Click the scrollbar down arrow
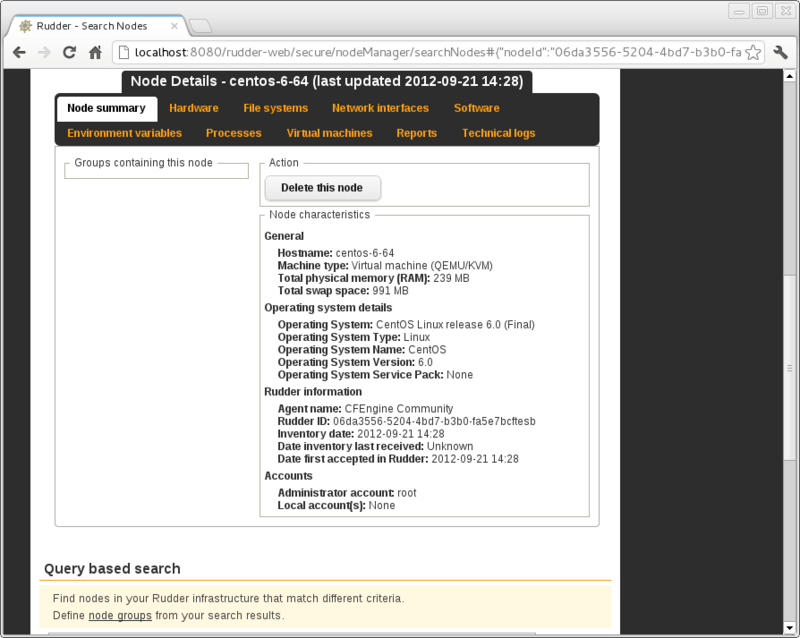 pyautogui.click(x=789, y=627)
